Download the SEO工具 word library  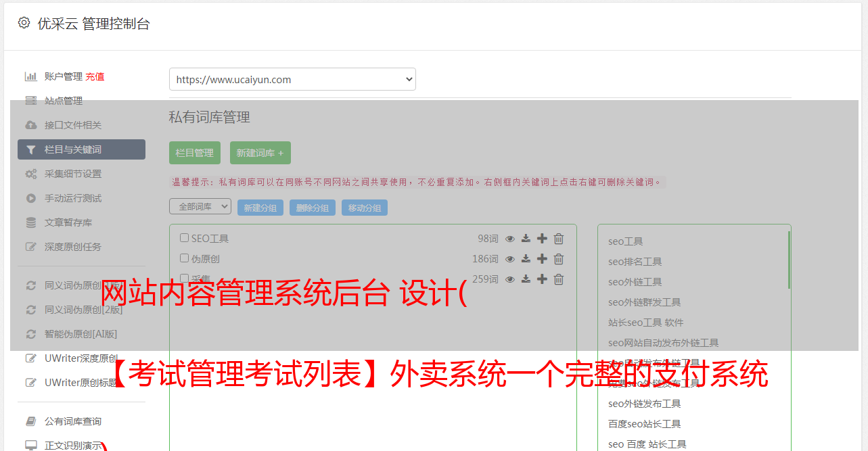click(526, 239)
